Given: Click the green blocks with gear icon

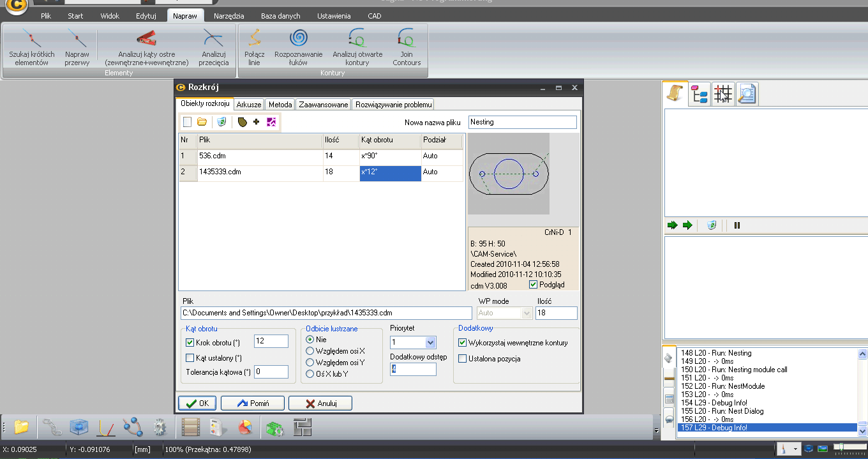Looking at the screenshot, I should tap(275, 428).
